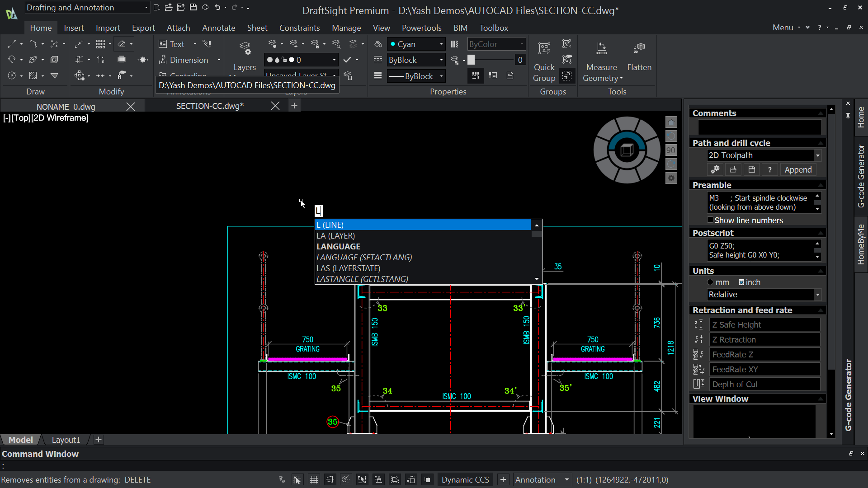Click the Measure Geometry tool icon

coord(601,49)
